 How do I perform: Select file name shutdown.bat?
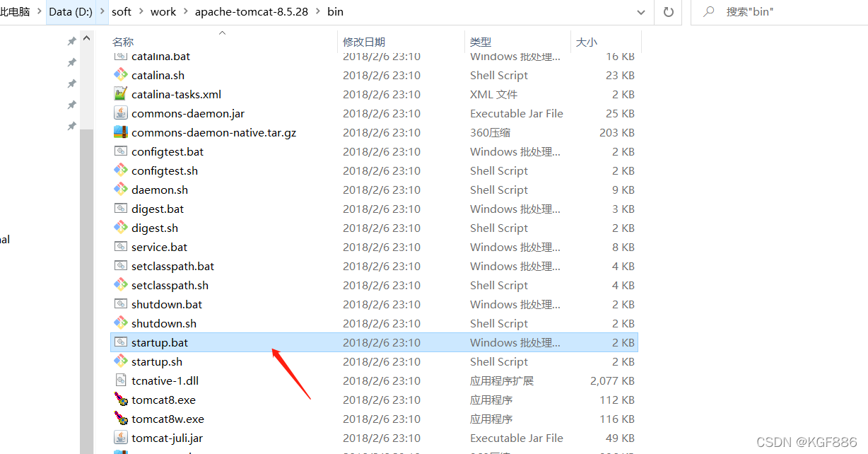click(167, 304)
